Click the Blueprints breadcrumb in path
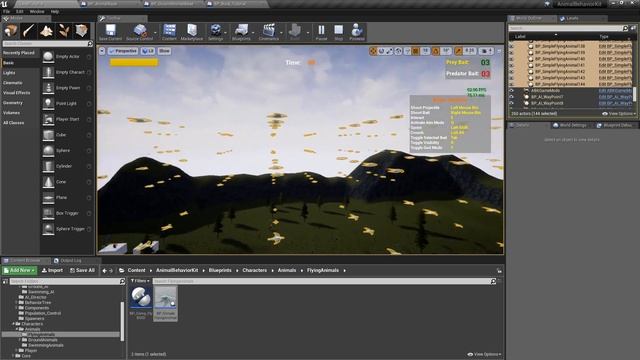This screenshot has height=360, width=640. click(x=220, y=270)
